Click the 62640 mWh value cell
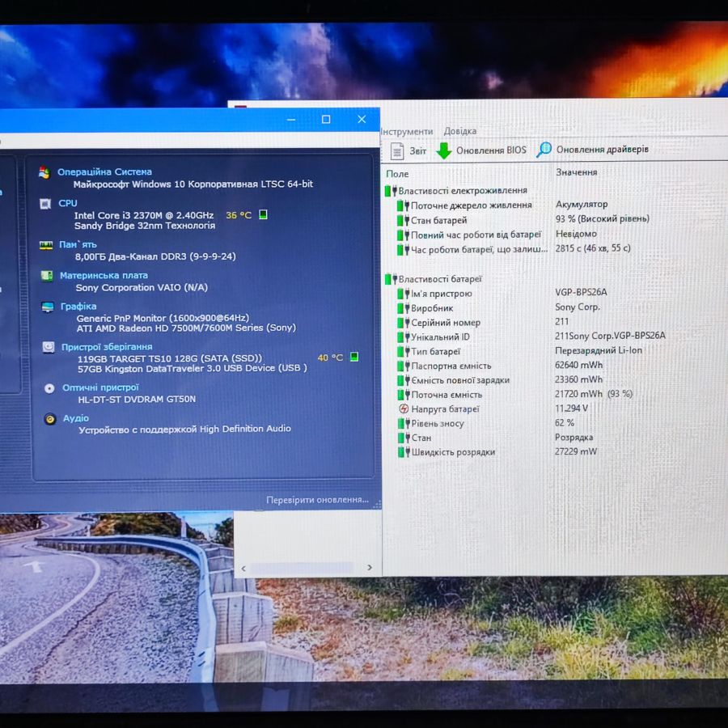 pos(578,365)
